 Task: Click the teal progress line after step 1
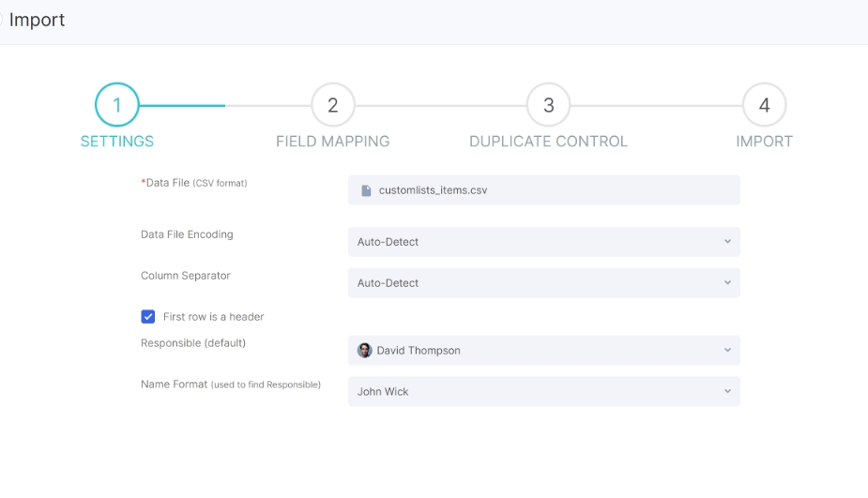click(x=182, y=105)
